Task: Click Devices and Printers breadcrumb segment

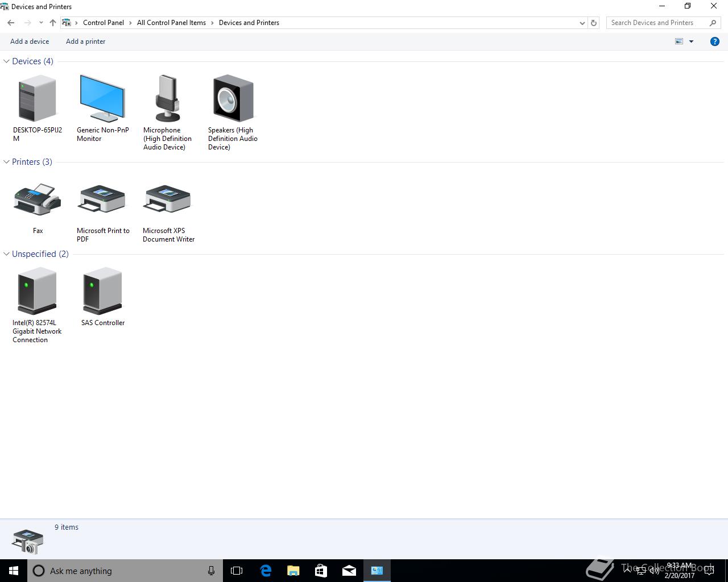Action: 249,23
